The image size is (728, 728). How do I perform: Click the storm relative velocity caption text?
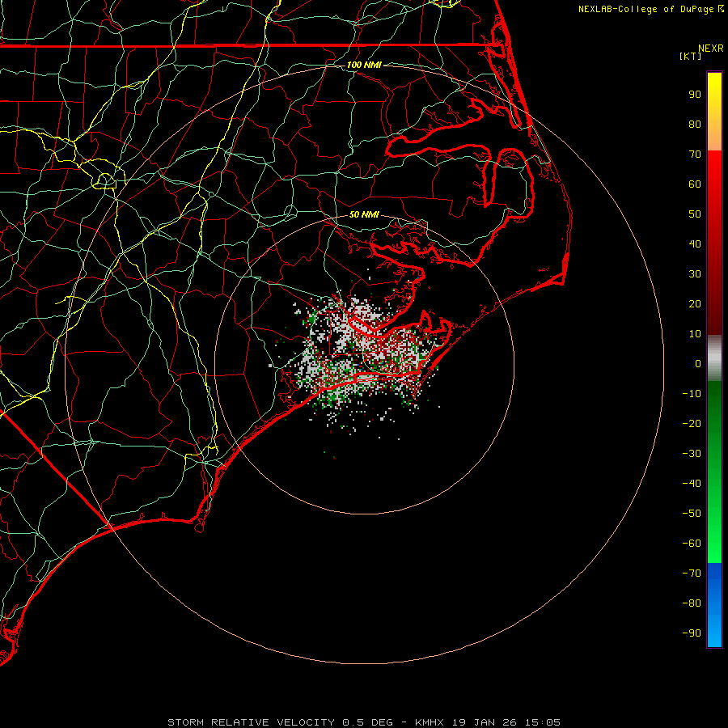click(x=364, y=722)
